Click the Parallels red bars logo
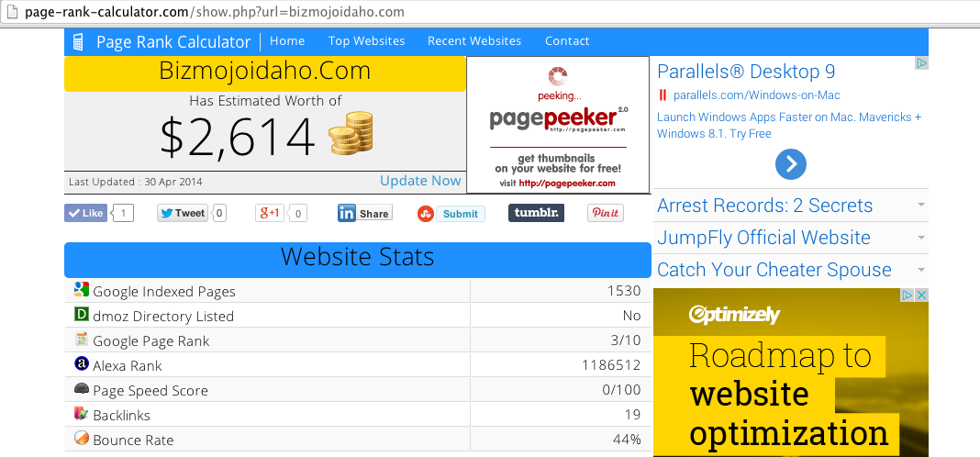This screenshot has height=457, width=980. coord(663,95)
